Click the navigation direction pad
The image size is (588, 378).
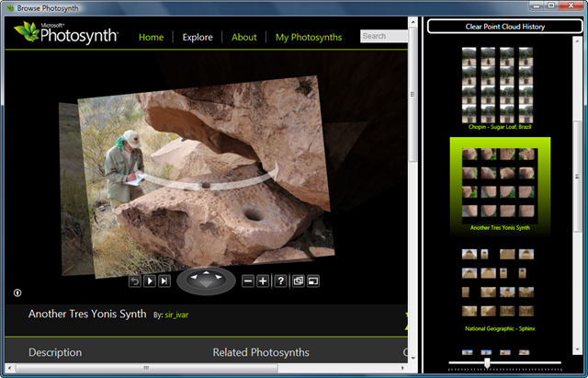206,280
